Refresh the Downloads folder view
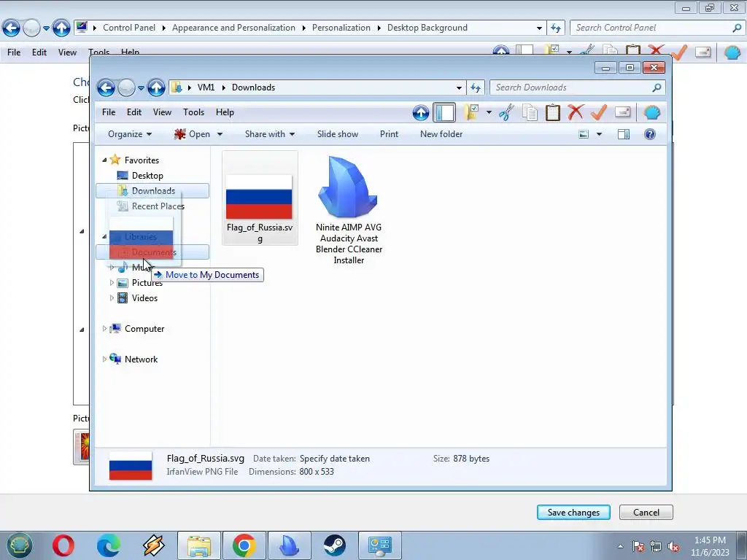Screen dimensions: 747x560 point(476,87)
